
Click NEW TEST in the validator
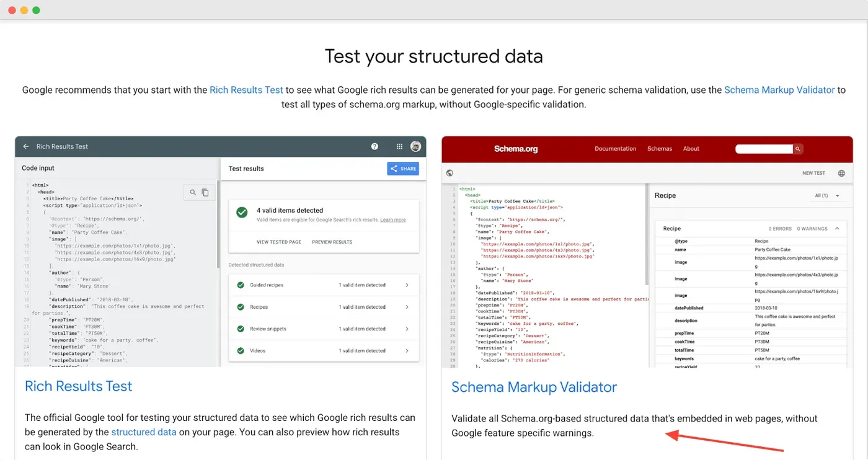(814, 173)
